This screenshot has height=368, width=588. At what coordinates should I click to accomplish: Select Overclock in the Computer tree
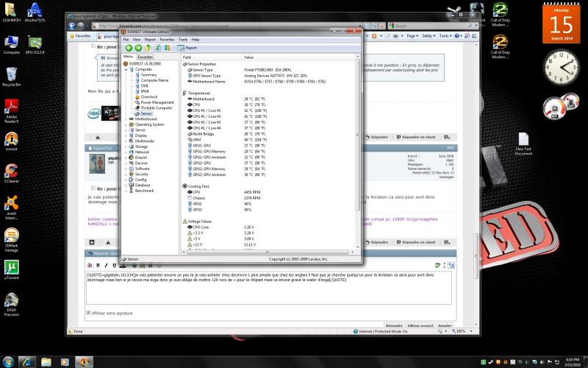tap(148, 96)
